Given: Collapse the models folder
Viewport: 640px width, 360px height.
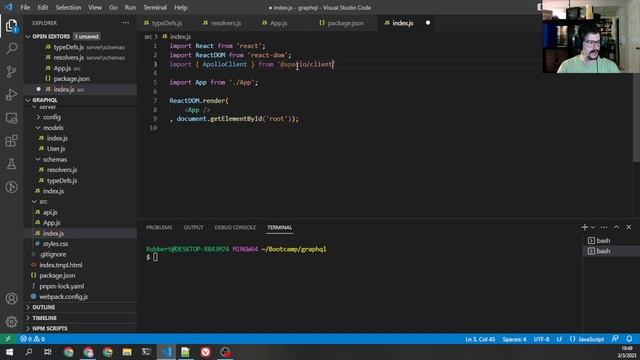Looking at the screenshot, I should [53, 128].
